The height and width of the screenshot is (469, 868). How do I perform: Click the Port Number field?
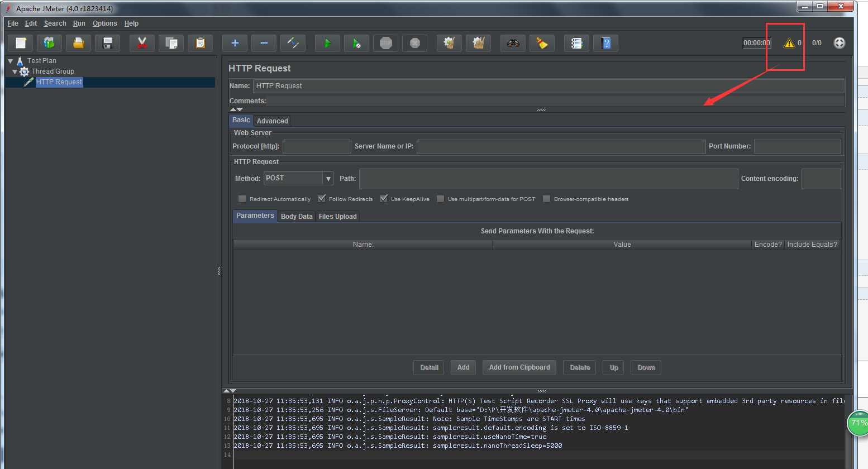pos(798,146)
